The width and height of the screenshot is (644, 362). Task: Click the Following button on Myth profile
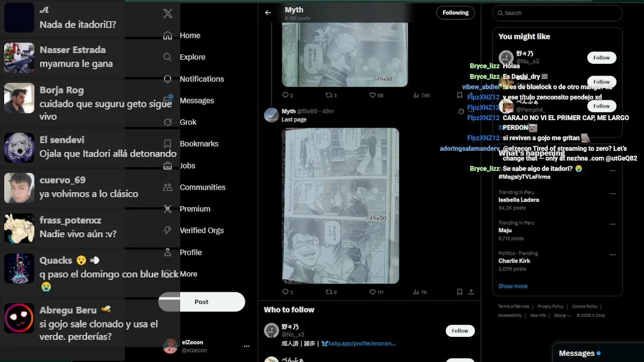pyautogui.click(x=455, y=13)
